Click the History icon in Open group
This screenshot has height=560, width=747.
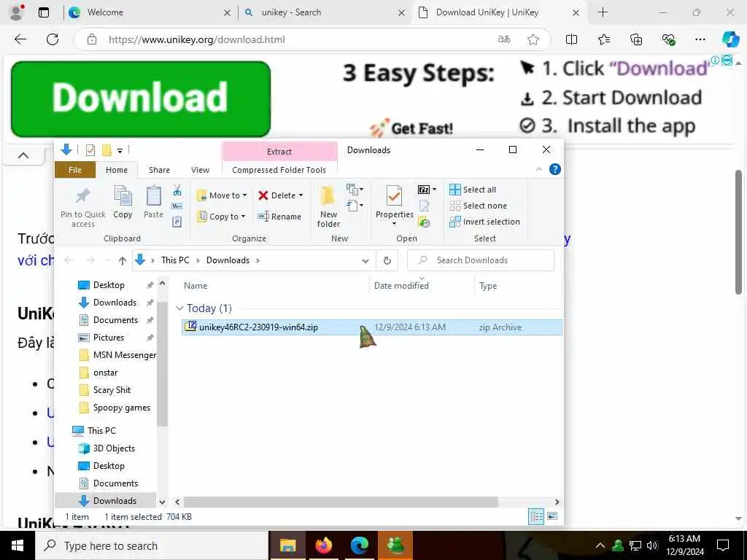pyautogui.click(x=424, y=222)
